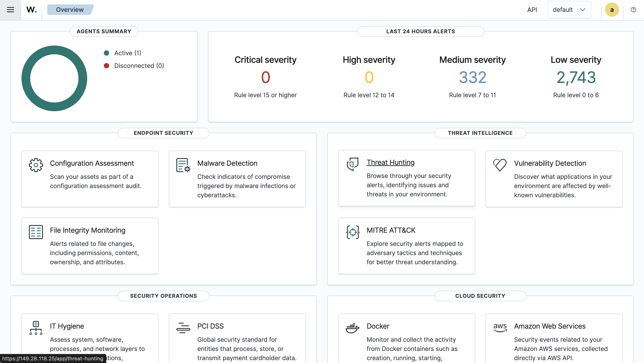Select the File Integrity Monitoring icon
Image resolution: width=644 pixels, height=363 pixels.
tap(35, 232)
